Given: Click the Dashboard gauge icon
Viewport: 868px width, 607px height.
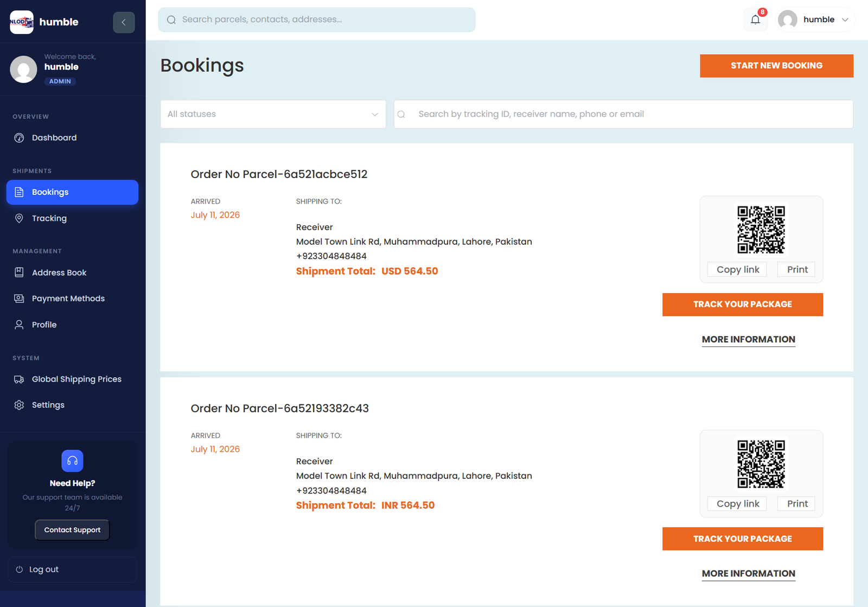Looking at the screenshot, I should tap(19, 138).
